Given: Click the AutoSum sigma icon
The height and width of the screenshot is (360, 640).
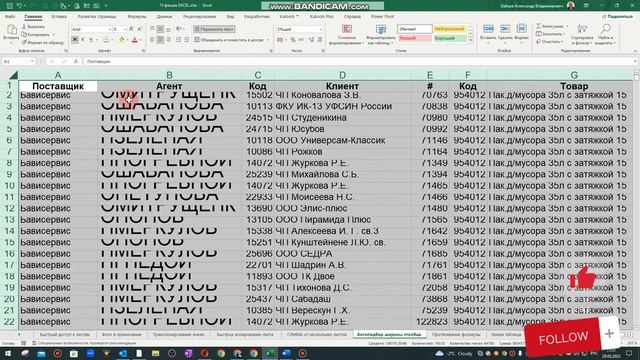Looking at the screenshot, I should [539, 26].
